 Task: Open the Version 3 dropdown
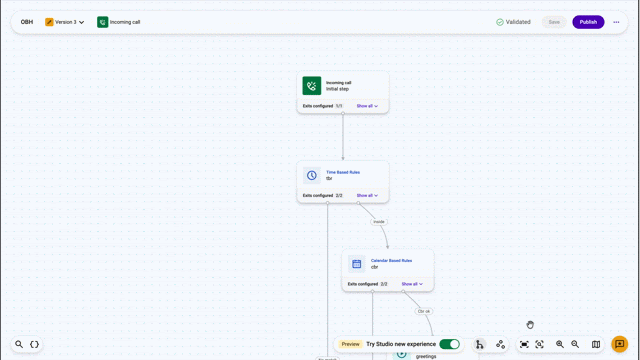tap(64, 22)
